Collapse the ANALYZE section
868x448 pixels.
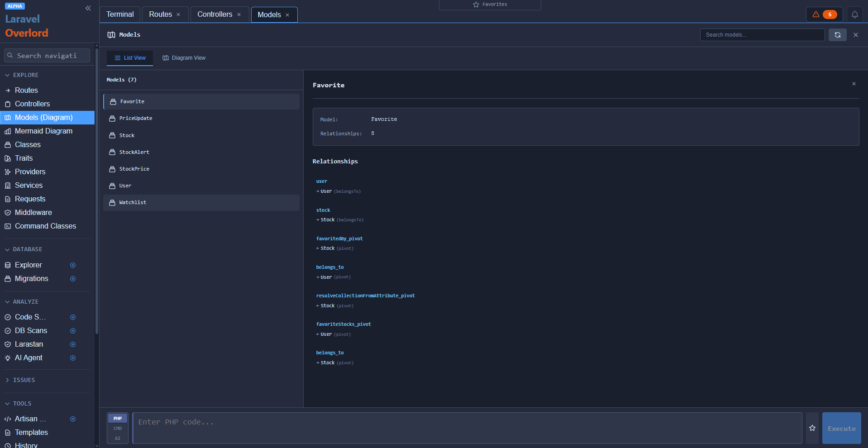[x=22, y=302]
